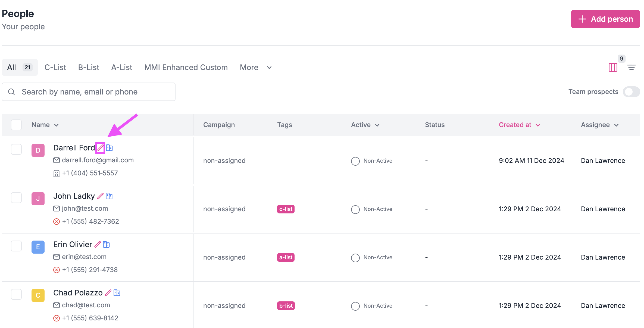This screenshot has width=644, height=328.
Task: Switch to the B-List tab
Action: point(89,67)
